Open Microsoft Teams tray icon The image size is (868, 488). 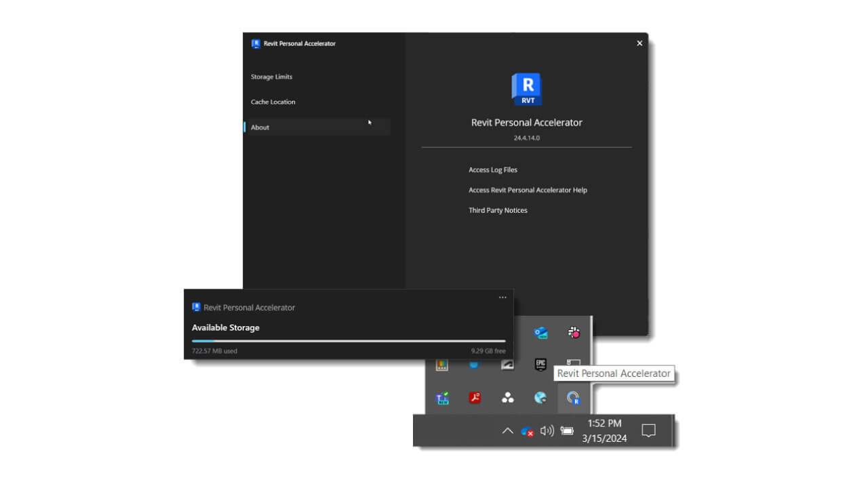(442, 398)
